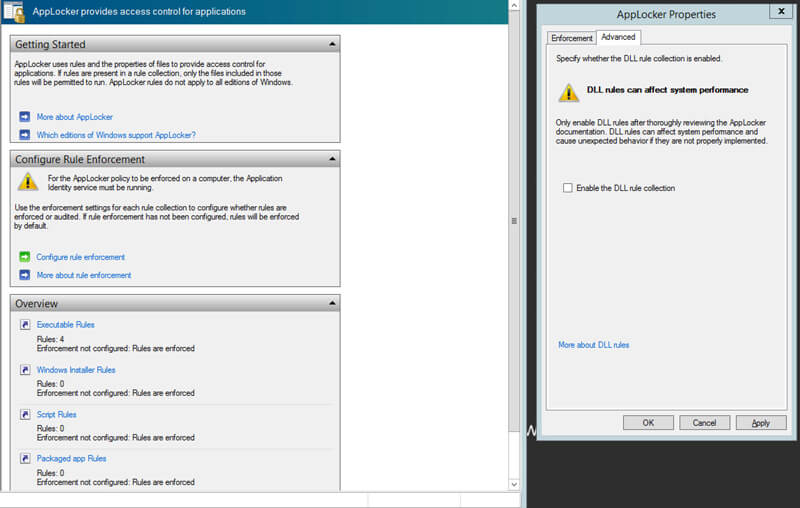Select the Advanced tab

[x=618, y=37]
